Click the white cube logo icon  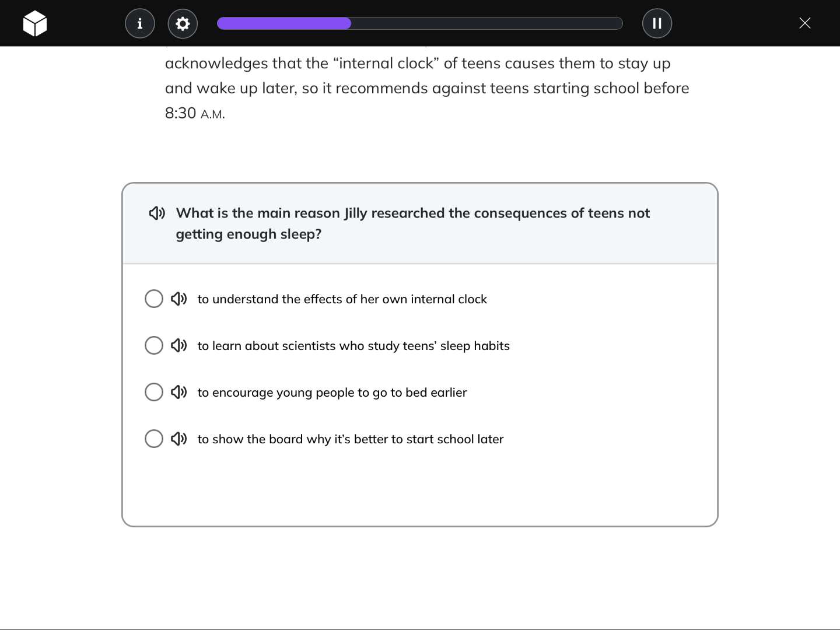35,23
